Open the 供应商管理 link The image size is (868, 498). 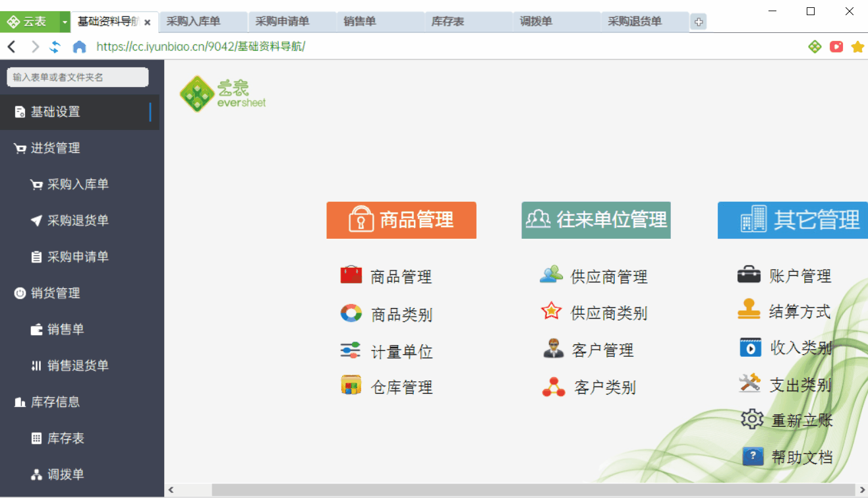tap(609, 277)
